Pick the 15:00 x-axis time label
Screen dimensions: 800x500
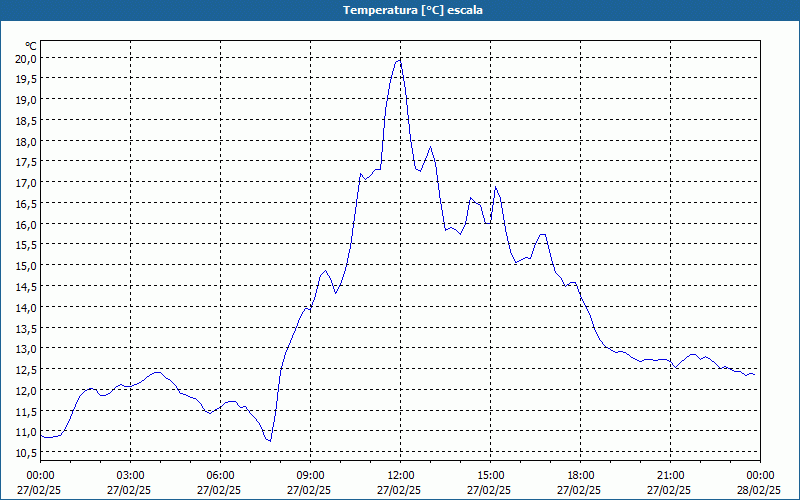point(490,476)
